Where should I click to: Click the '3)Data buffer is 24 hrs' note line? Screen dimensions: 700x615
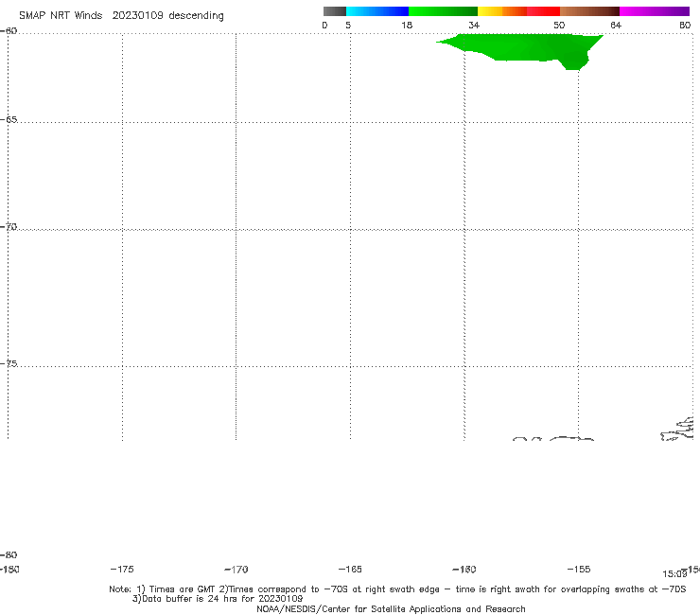[218, 599]
